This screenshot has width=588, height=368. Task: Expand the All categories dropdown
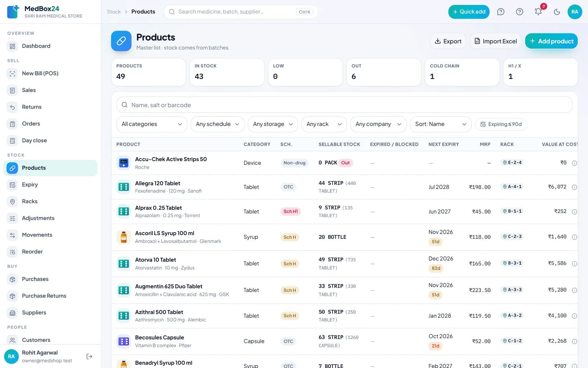152,124
